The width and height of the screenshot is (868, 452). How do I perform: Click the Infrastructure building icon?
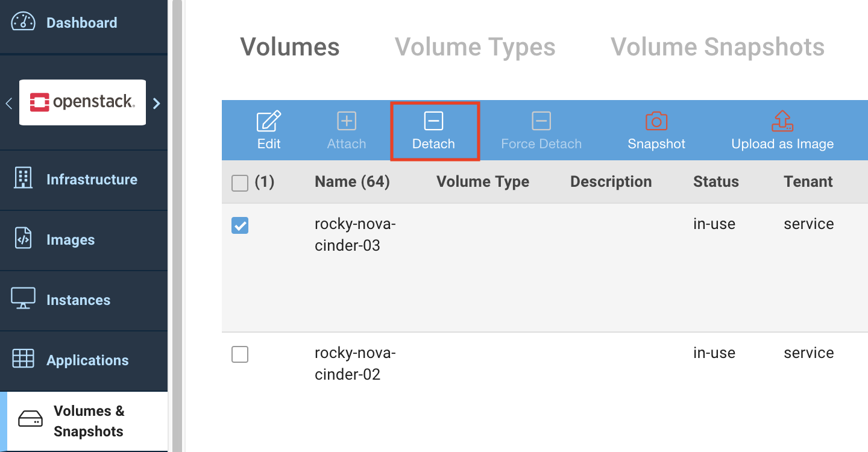tap(23, 179)
